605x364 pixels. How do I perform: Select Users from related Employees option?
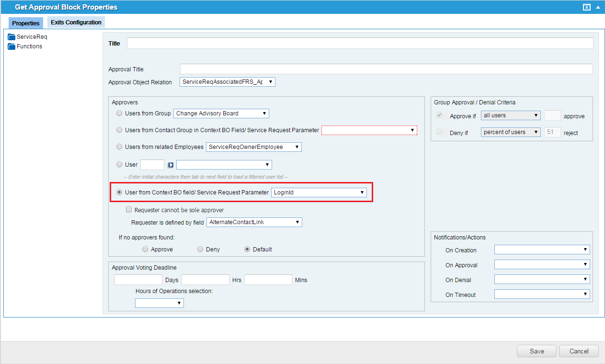coord(119,147)
